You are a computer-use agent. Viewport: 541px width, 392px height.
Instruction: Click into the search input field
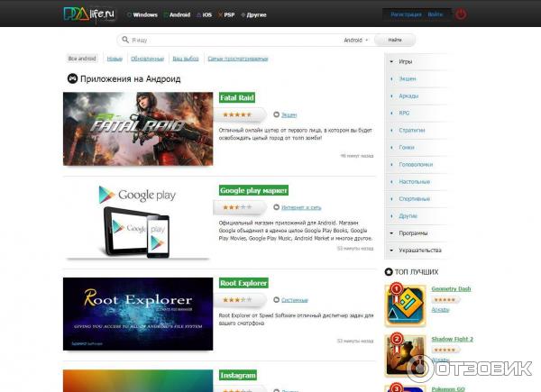(234, 40)
